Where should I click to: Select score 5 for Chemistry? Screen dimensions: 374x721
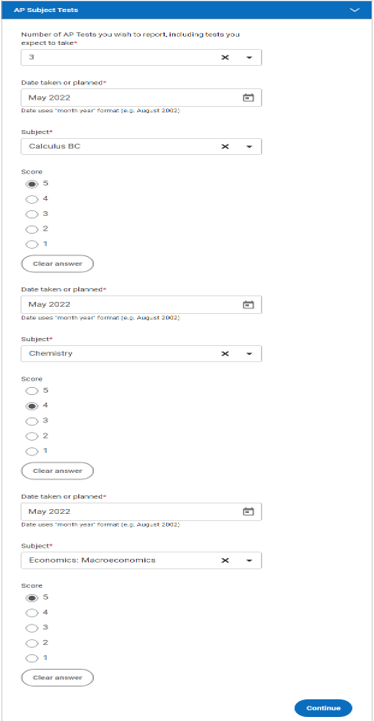[31, 391]
